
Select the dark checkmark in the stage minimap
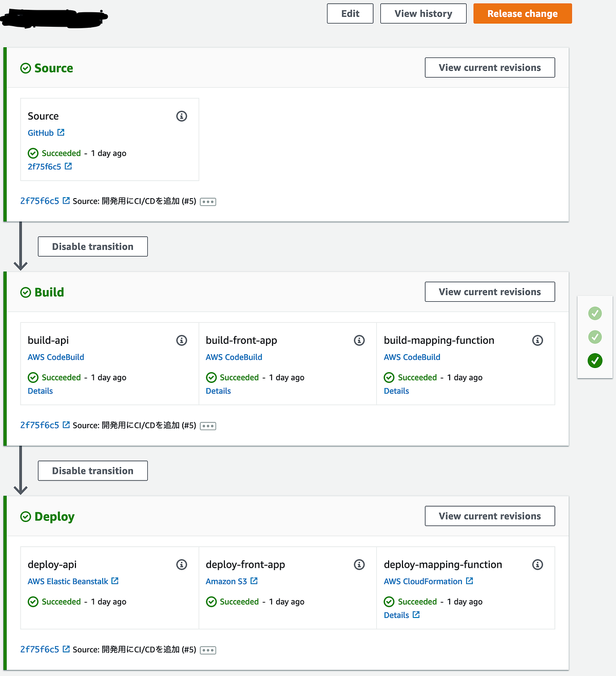pyautogui.click(x=594, y=360)
